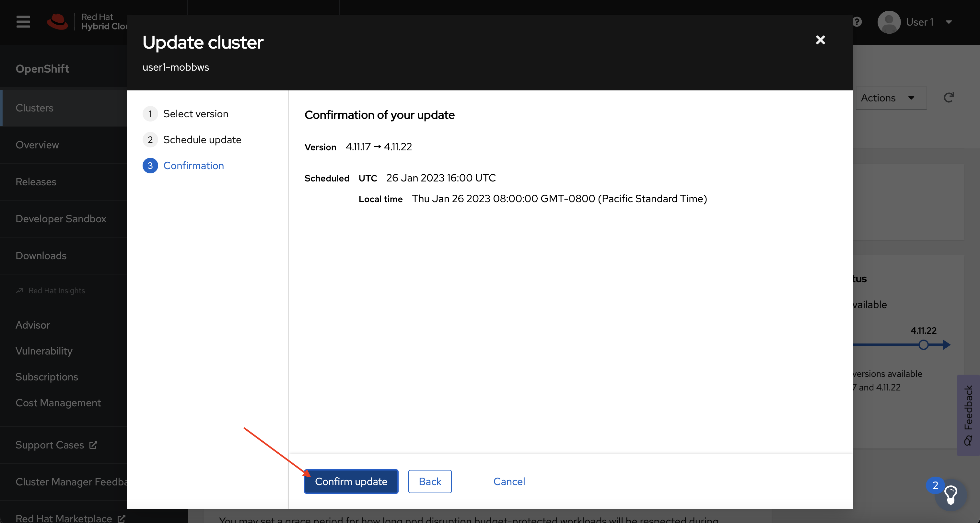The width and height of the screenshot is (980, 523).
Task: Click the Overview navigation tab
Action: [37, 145]
